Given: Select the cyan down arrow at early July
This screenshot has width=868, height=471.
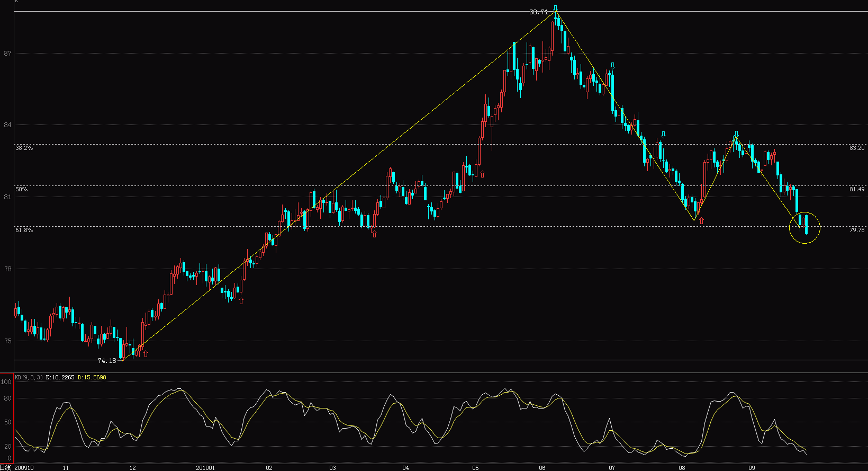Looking at the screenshot, I should point(612,66).
